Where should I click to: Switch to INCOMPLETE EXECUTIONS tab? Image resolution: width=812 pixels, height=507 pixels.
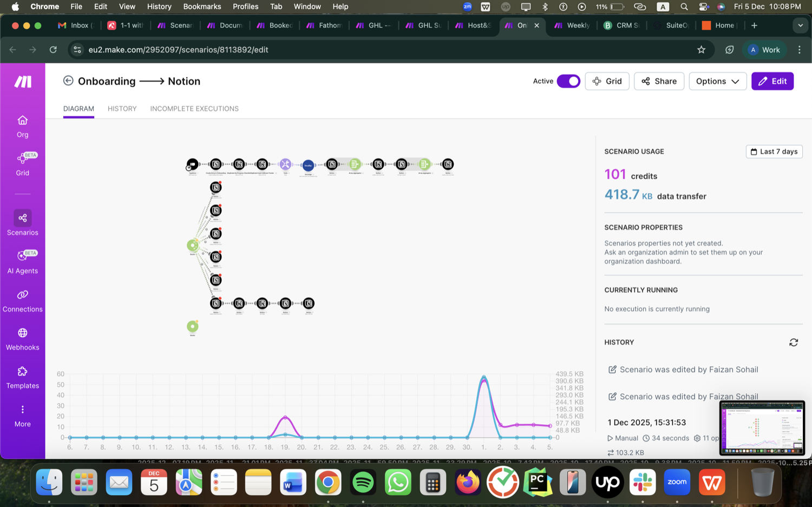pyautogui.click(x=194, y=109)
